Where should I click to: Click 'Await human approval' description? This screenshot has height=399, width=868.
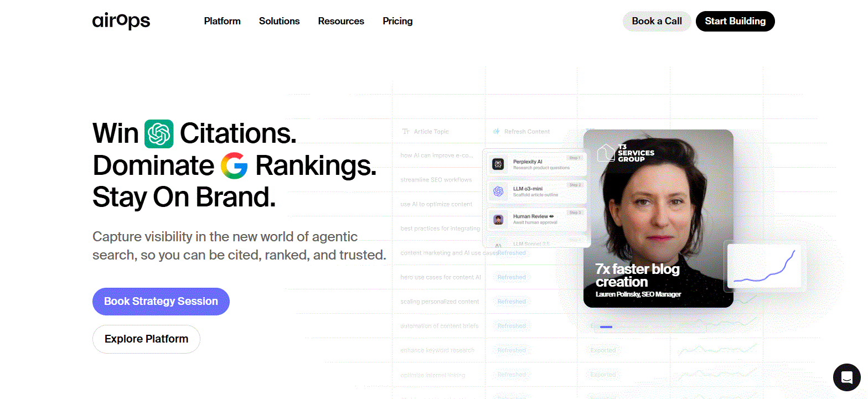point(535,222)
